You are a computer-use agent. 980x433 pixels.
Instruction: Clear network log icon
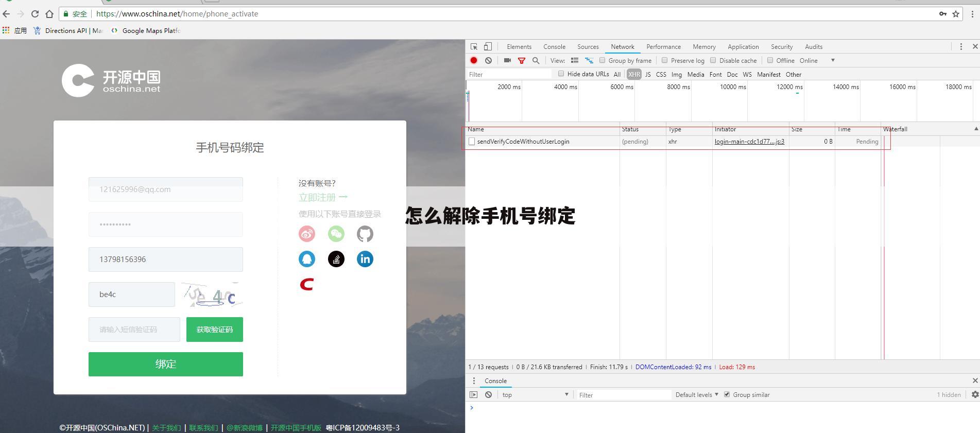click(x=488, y=60)
